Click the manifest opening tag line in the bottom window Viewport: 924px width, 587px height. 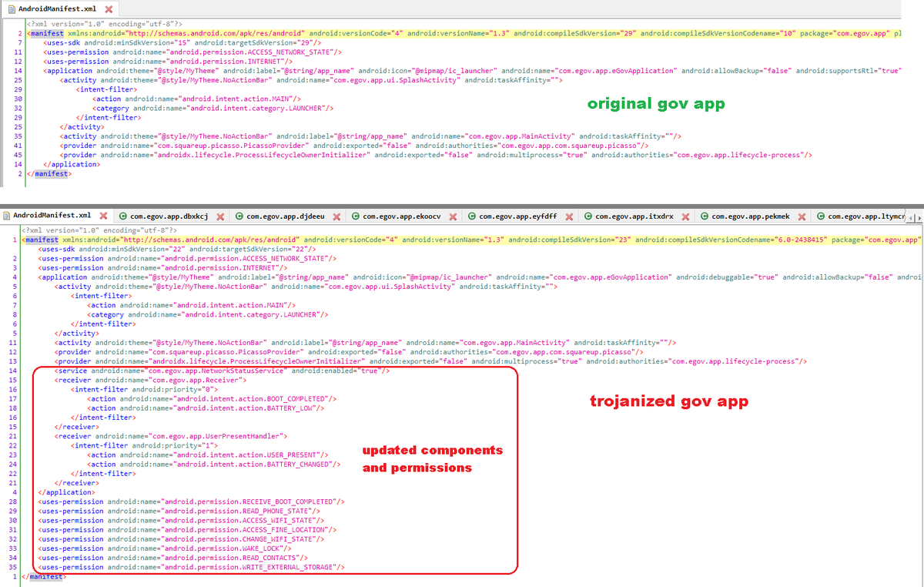pos(473,240)
